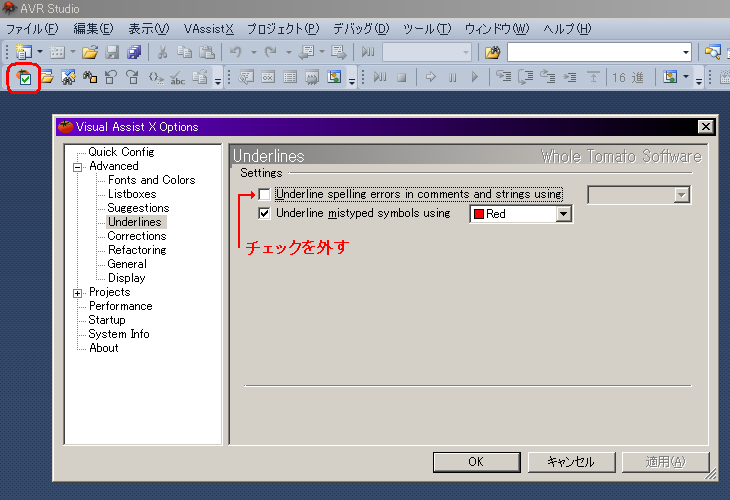Click the Undo arrow icon
This screenshot has height=500, width=730.
[x=236, y=52]
